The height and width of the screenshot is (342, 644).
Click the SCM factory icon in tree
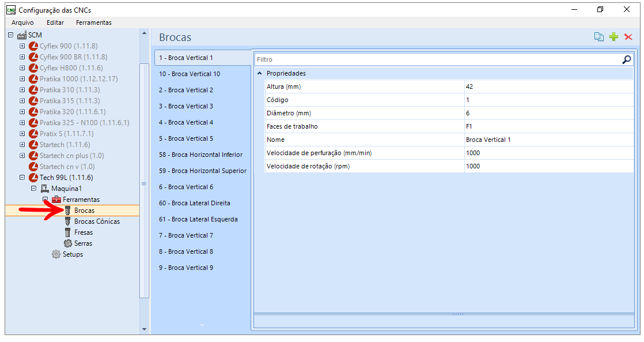[22, 35]
